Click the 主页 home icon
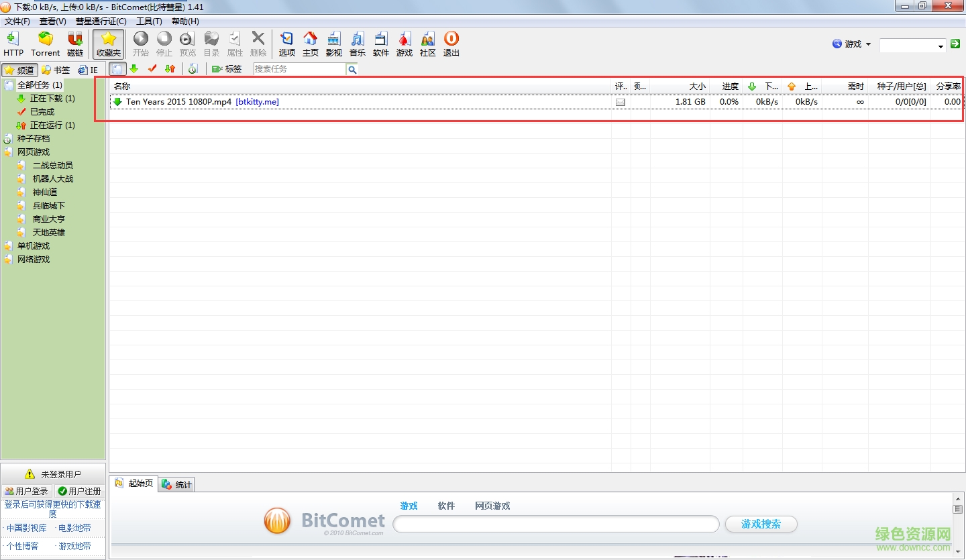 310,44
